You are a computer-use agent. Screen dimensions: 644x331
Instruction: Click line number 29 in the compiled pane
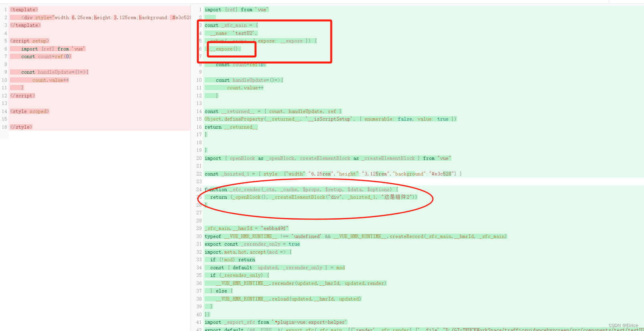199,228
